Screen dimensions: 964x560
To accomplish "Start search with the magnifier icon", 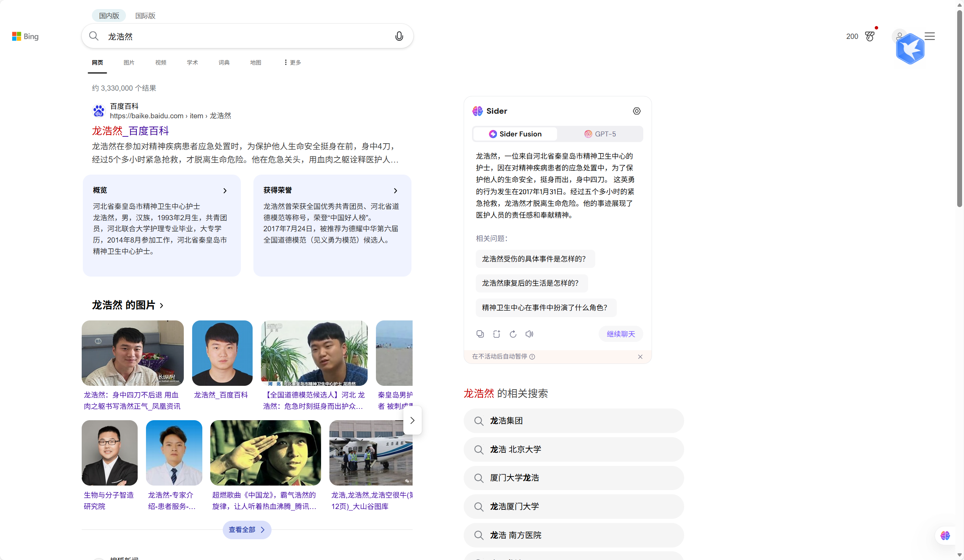I will click(x=94, y=36).
